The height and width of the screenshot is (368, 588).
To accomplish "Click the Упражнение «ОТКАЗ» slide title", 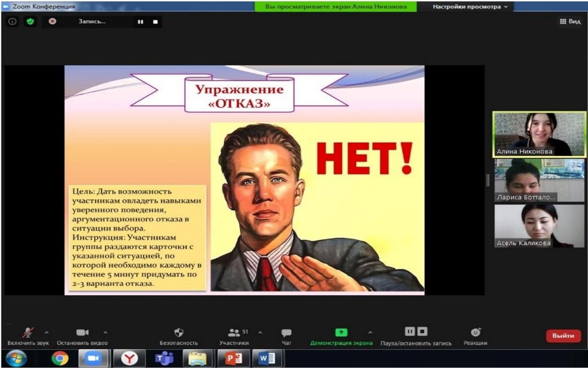I will pyautogui.click(x=239, y=96).
